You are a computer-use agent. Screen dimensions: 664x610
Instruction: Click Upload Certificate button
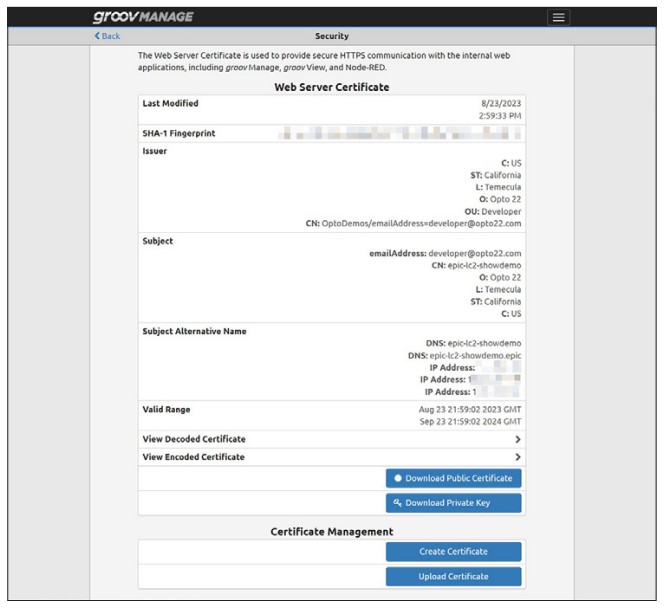tap(454, 577)
